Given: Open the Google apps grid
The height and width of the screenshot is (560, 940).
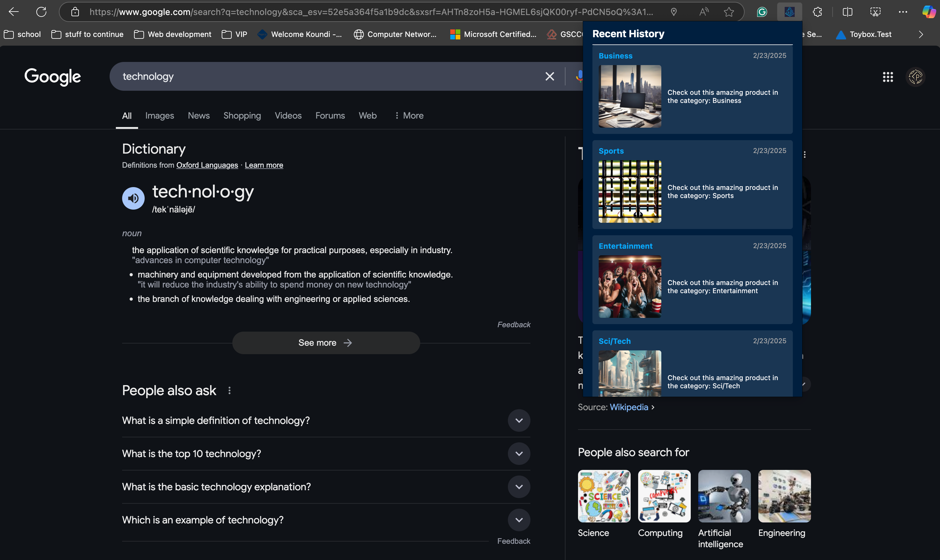Looking at the screenshot, I should (x=887, y=77).
